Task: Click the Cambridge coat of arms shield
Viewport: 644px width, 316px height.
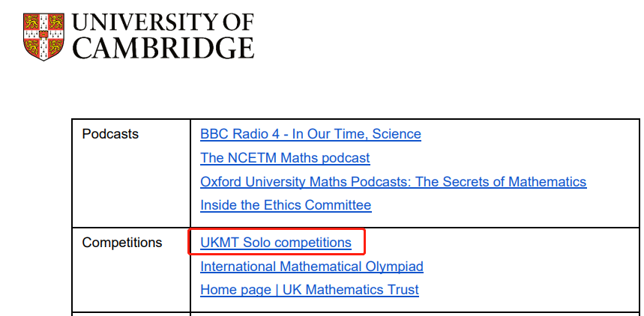Action: [43, 37]
